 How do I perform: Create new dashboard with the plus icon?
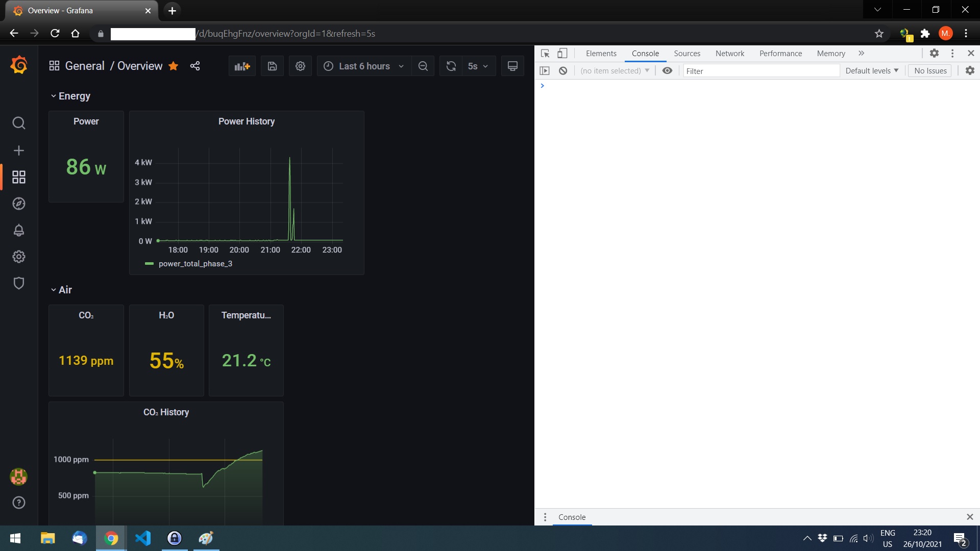pyautogui.click(x=18, y=150)
